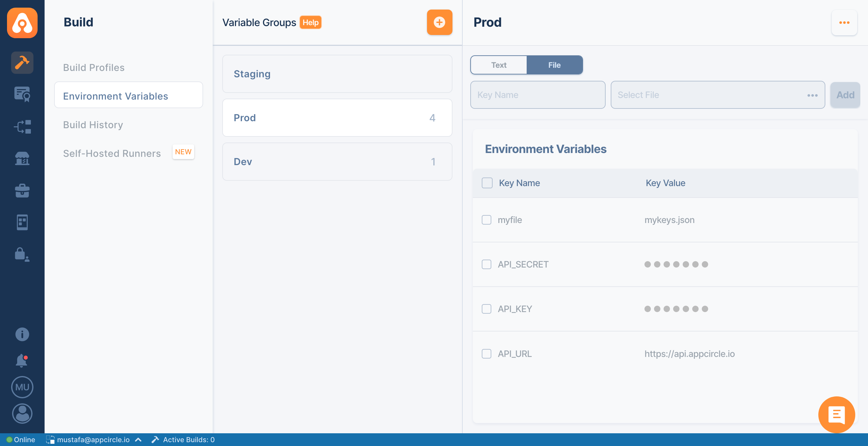Open the Appcircle home logo
This screenshot has height=446, width=868.
22,23
